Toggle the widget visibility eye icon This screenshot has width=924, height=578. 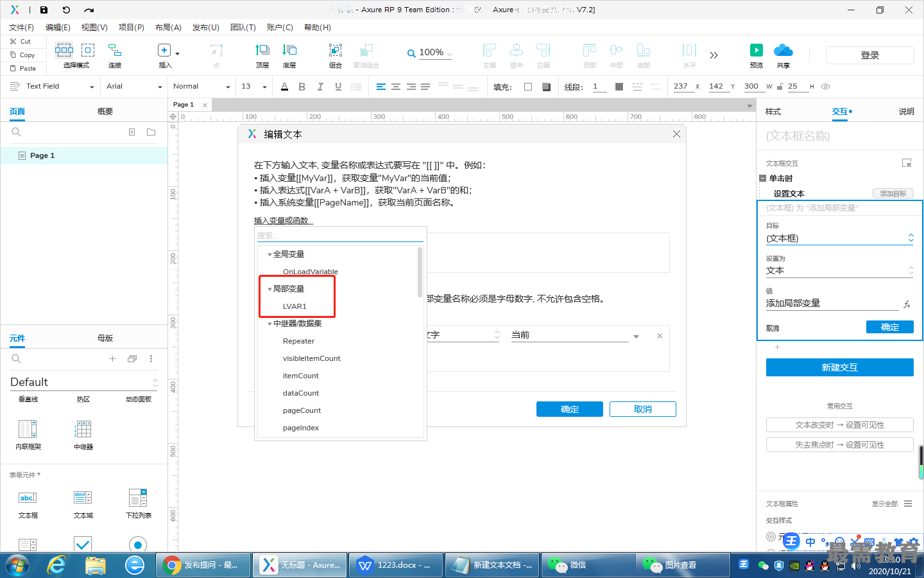(826, 87)
